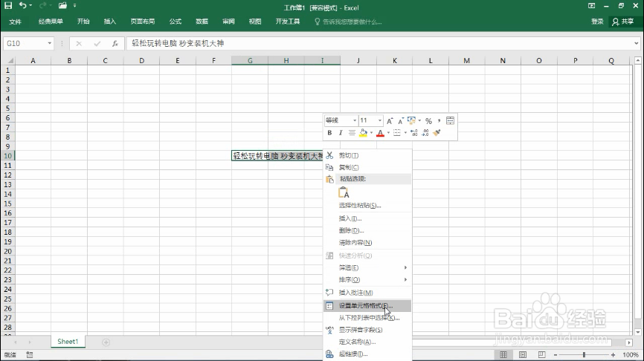Open the Classic Menu tab
The height and width of the screenshot is (361, 644).
coord(51,22)
